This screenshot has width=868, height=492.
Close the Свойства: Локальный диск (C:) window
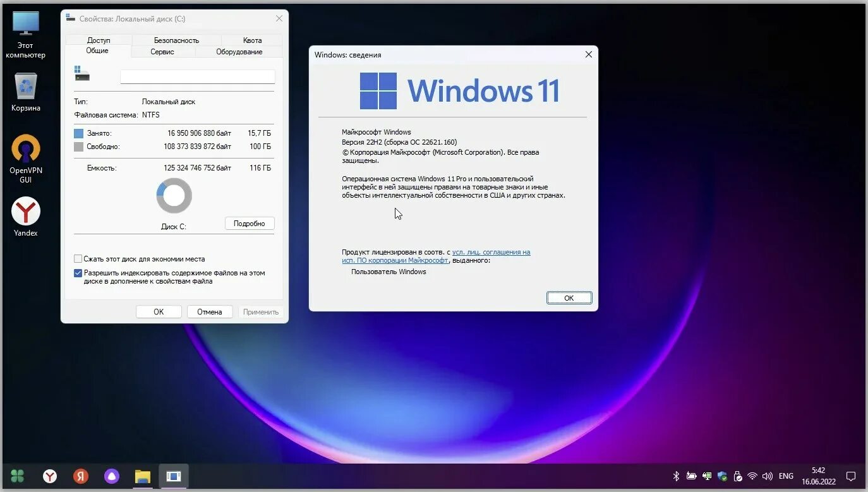coord(279,19)
